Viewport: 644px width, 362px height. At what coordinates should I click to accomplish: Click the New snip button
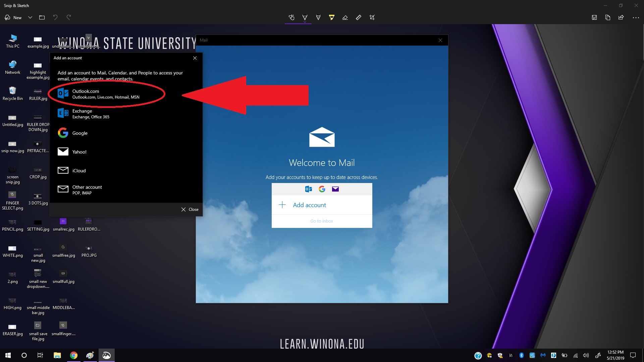13,17
